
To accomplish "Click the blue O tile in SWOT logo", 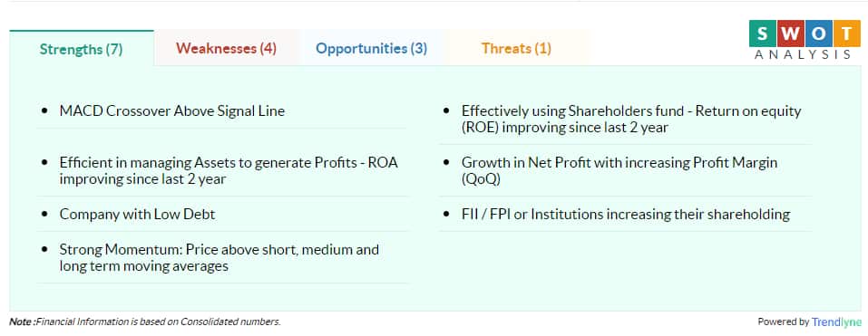I will tap(818, 34).
